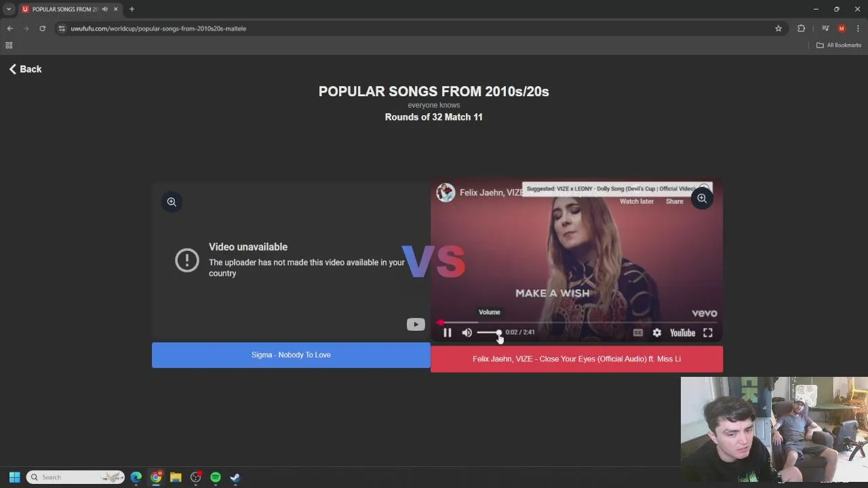
Task: Open a new browser tab
Action: (132, 9)
